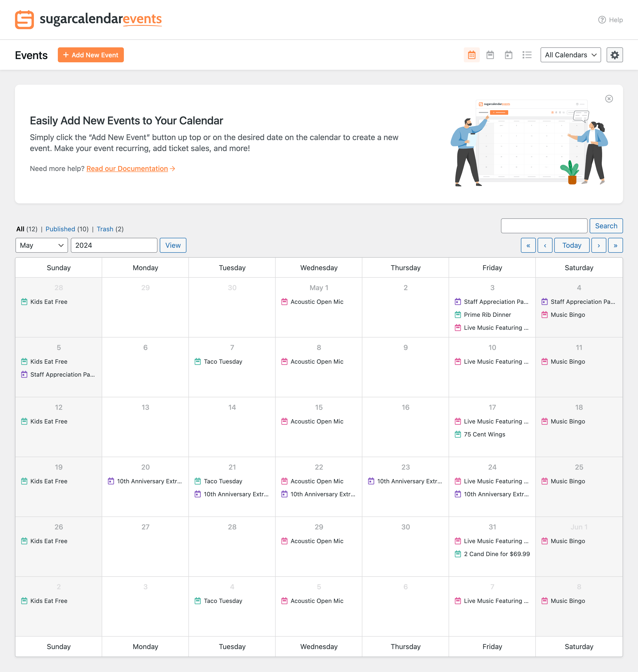
Task: Show Trash events filter
Action: (x=105, y=229)
